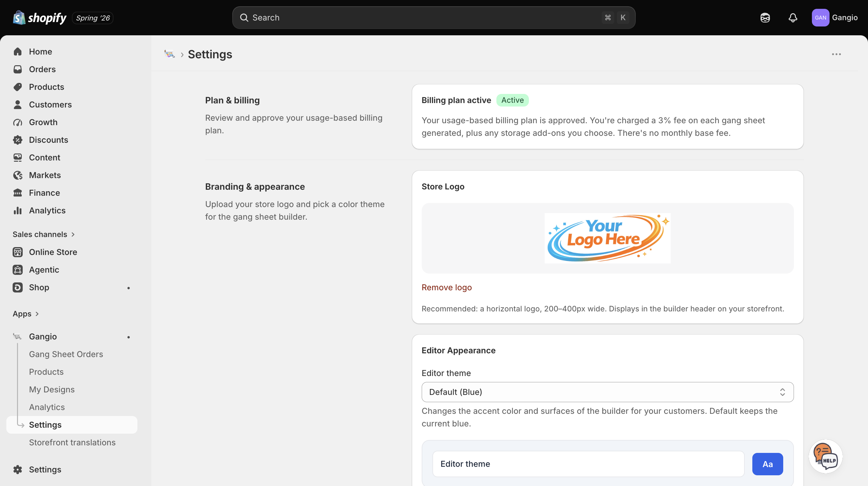Click the Online Store storefront icon
Viewport: 868px width, 486px height.
pyautogui.click(x=18, y=252)
